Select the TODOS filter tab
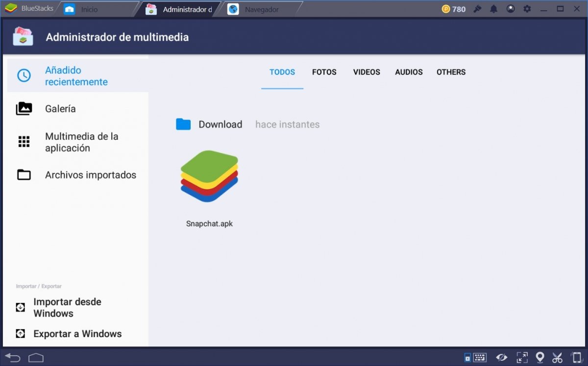Image resolution: width=588 pixels, height=366 pixels. point(282,72)
